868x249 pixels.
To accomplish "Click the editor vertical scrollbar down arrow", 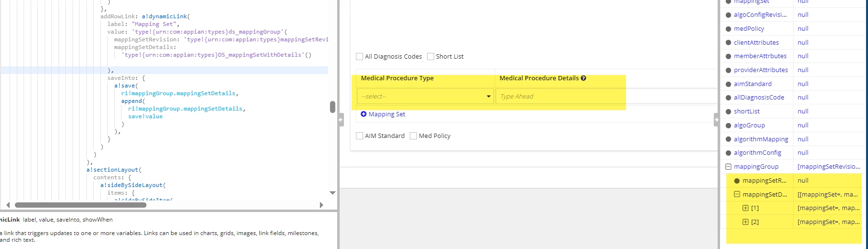I will [x=332, y=193].
